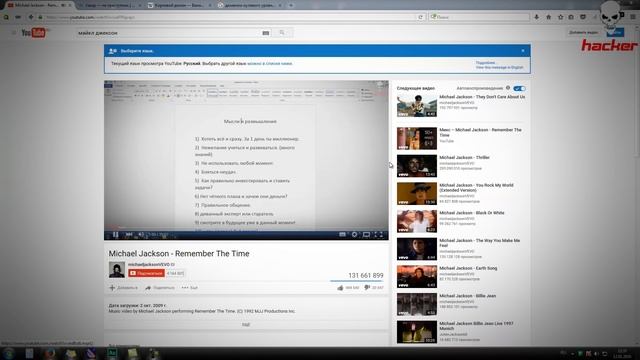The image size is (640, 360).
Task: Open the YouTube guide hamburger menu
Action: pos(13,33)
